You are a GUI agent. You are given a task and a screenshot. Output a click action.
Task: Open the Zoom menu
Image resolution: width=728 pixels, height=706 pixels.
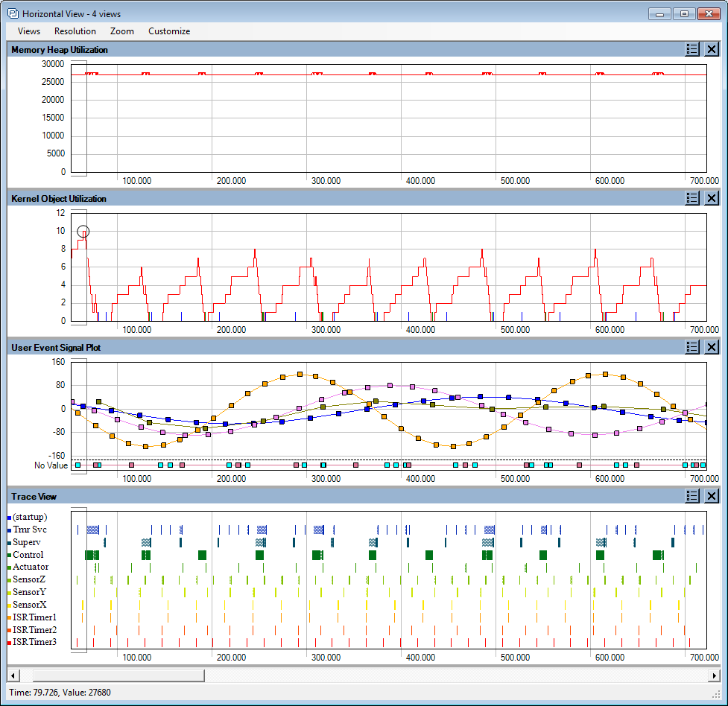[122, 31]
